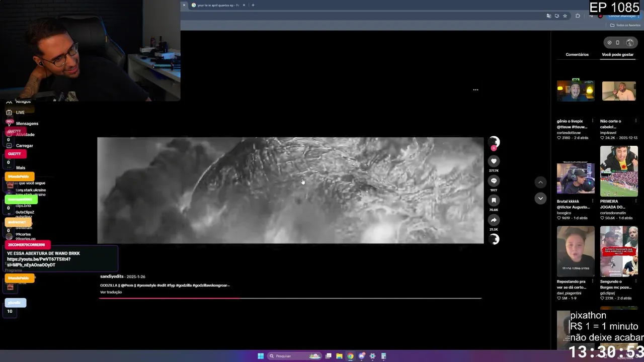Open the sandiyedits username link
This screenshot has height=362, width=644.
point(112,277)
